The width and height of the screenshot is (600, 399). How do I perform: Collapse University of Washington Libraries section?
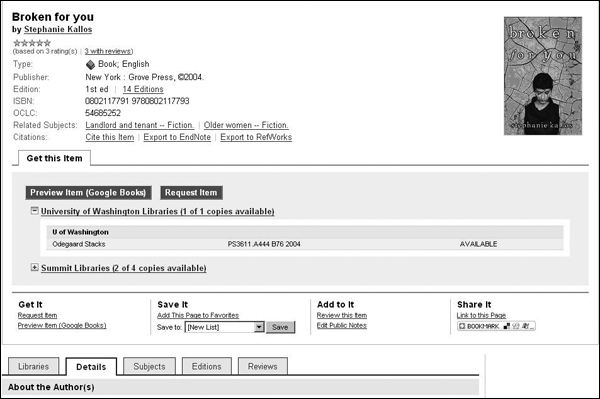34,210
